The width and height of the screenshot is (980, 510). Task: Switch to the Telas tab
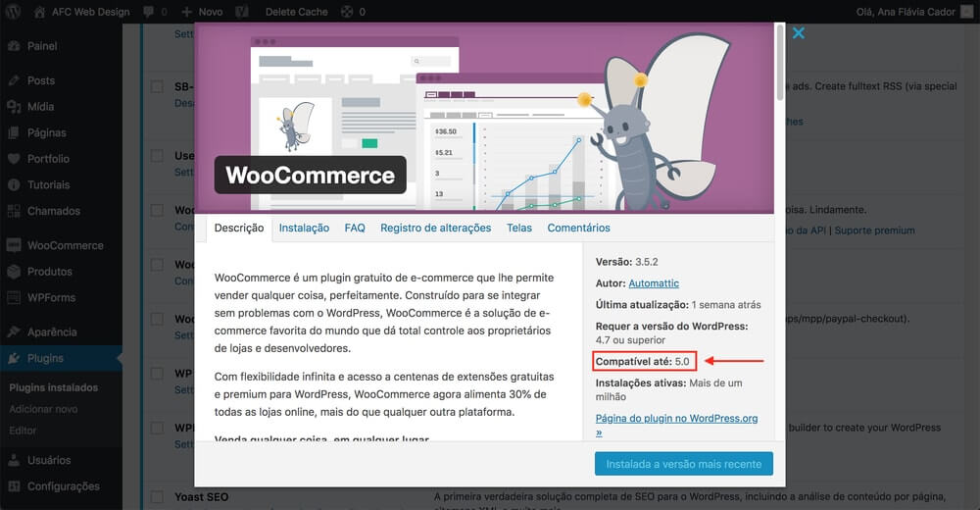518,229
